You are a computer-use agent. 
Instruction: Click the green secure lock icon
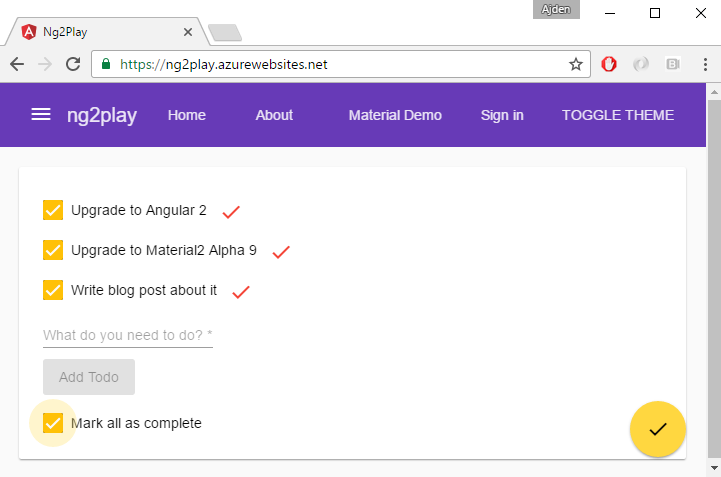pyautogui.click(x=106, y=64)
